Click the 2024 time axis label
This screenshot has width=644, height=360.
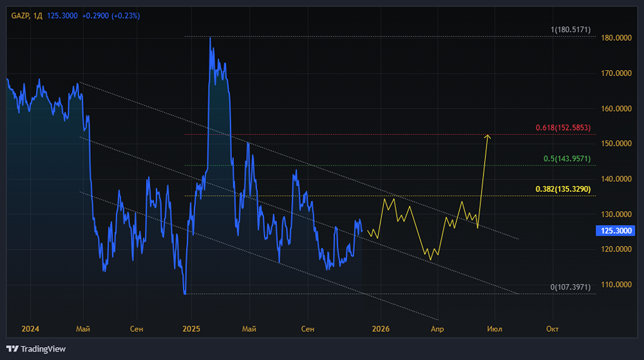[x=30, y=329]
